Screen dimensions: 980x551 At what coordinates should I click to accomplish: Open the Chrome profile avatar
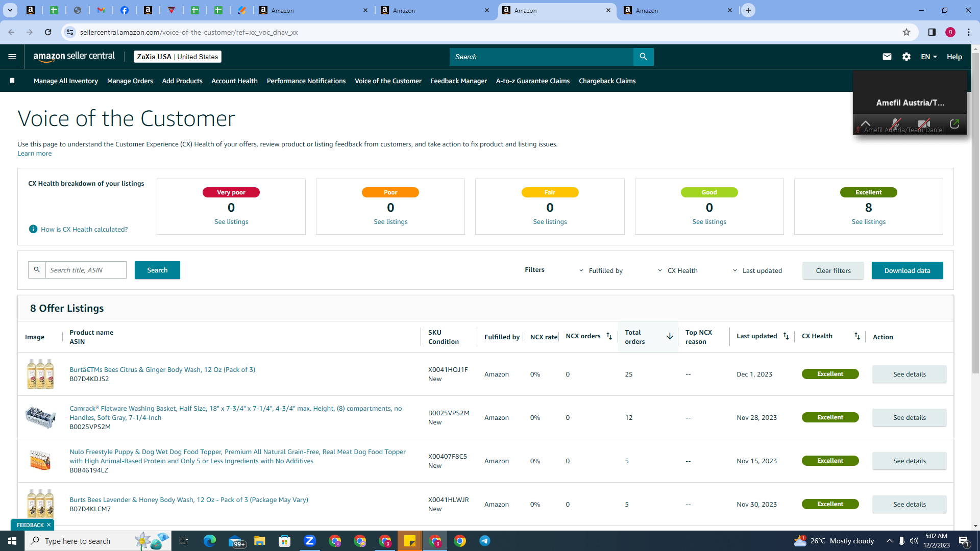[950, 32]
